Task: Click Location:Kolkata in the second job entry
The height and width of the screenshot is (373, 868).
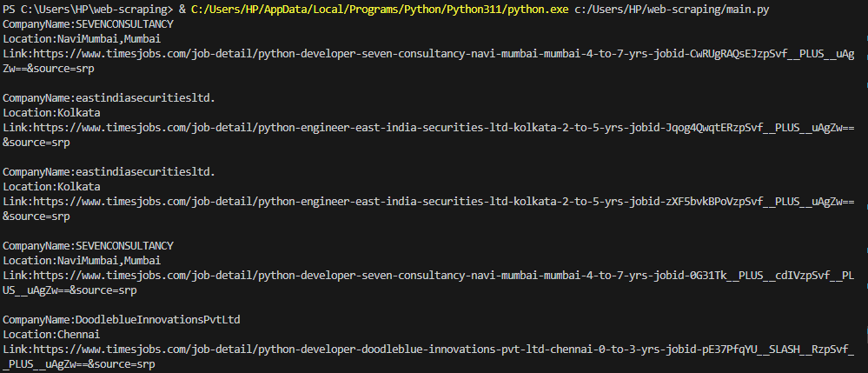Action: pos(51,112)
